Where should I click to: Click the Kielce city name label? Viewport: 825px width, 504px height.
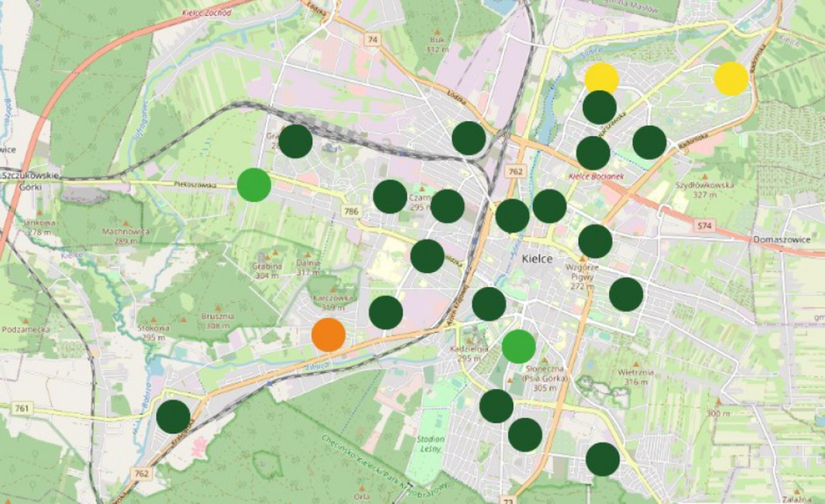537,258
